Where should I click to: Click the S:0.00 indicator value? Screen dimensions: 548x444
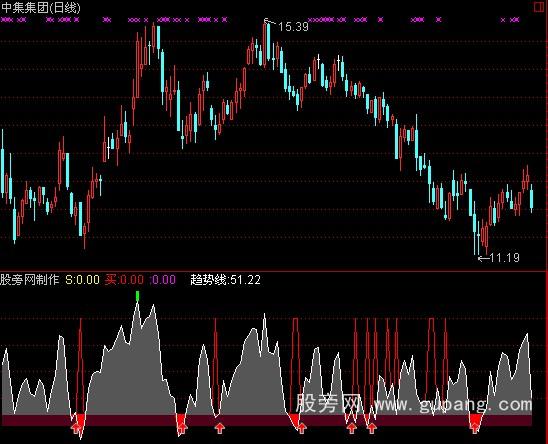[82, 280]
